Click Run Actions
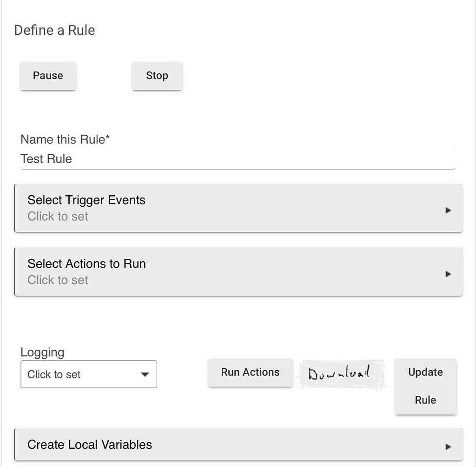Viewport: 476px width, 467px height. [x=250, y=372]
